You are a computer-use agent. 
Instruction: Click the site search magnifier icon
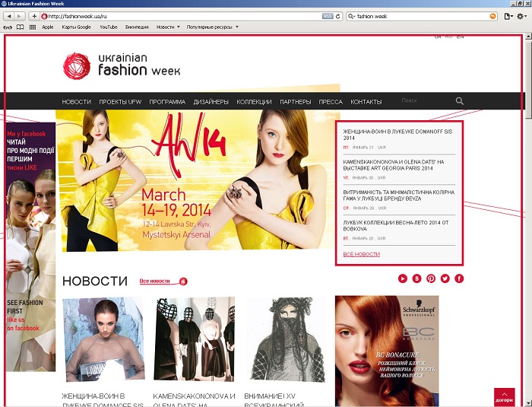460,101
